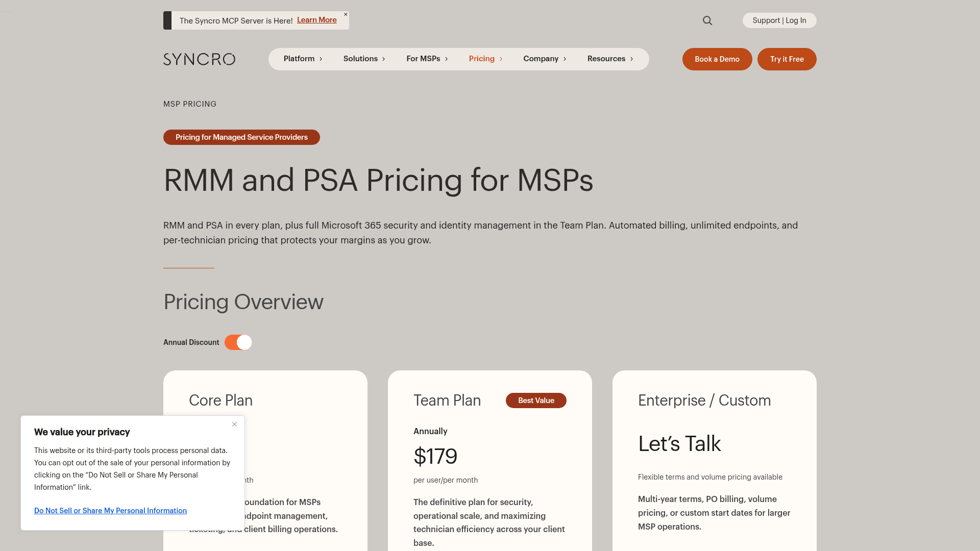The image size is (980, 551).
Task: Open the Support | Log In link
Action: click(779, 20)
